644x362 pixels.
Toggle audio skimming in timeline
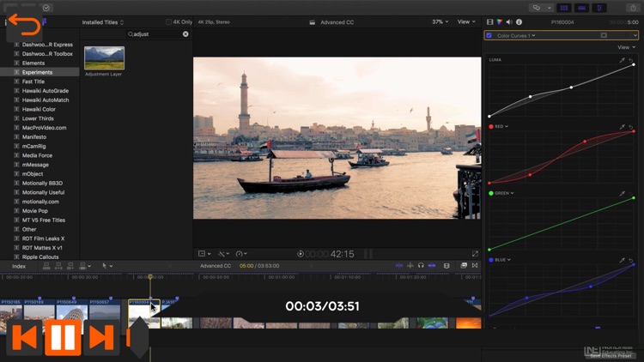pos(410,266)
